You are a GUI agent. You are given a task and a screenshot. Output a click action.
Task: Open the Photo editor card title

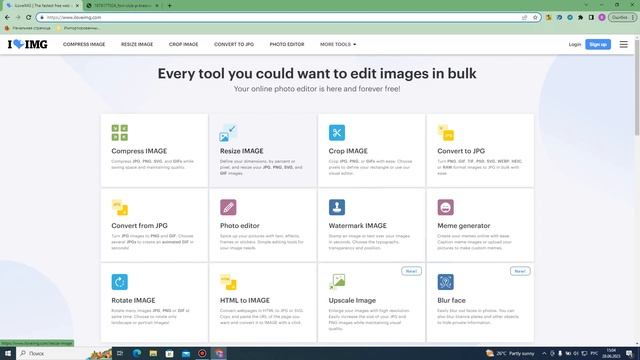click(x=240, y=226)
